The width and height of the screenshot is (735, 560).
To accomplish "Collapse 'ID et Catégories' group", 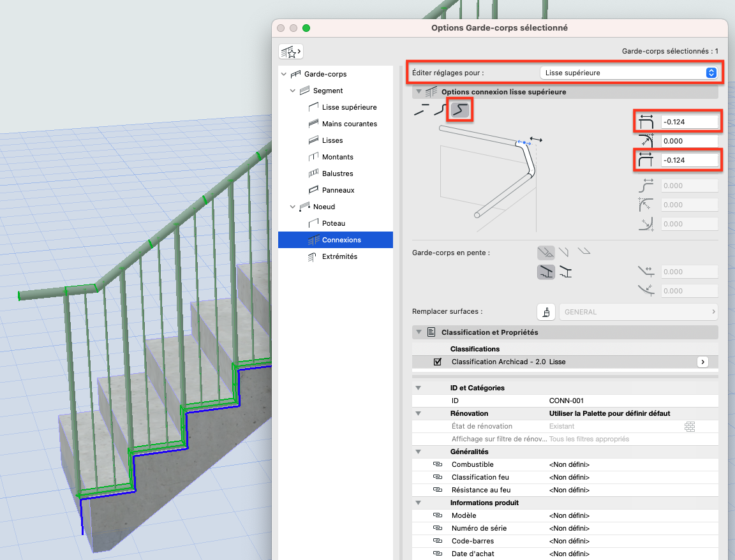I will pos(418,388).
